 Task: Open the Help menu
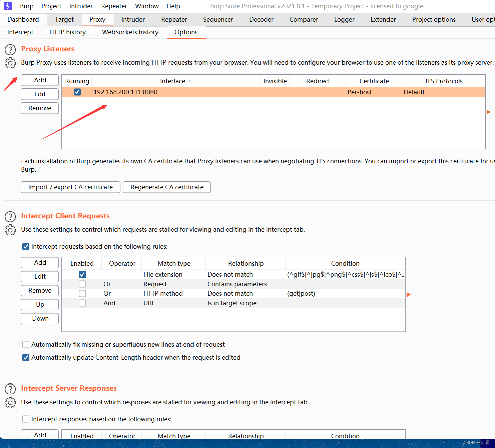pos(173,6)
